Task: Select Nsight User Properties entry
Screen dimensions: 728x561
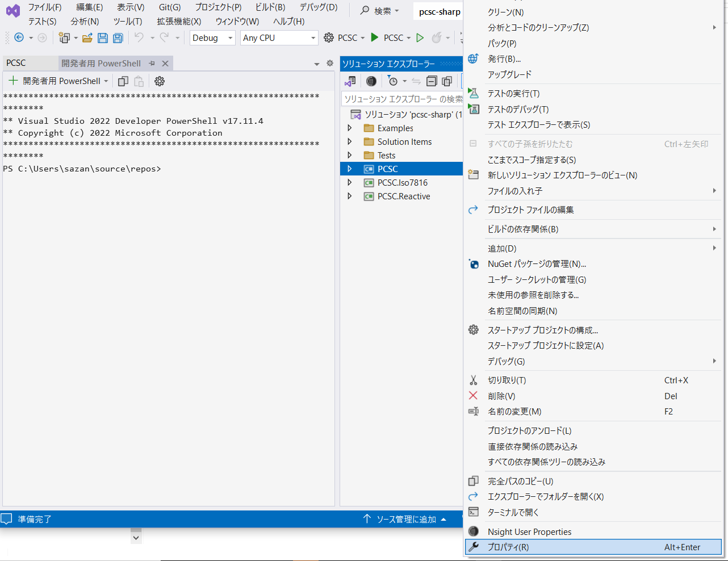Action: pyautogui.click(x=593, y=532)
